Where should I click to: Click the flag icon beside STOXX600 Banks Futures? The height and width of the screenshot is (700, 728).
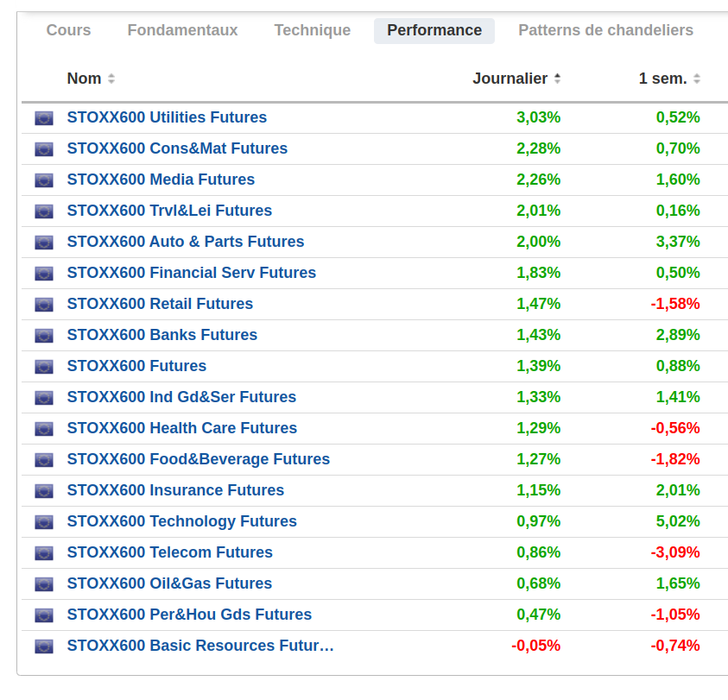[44, 336]
